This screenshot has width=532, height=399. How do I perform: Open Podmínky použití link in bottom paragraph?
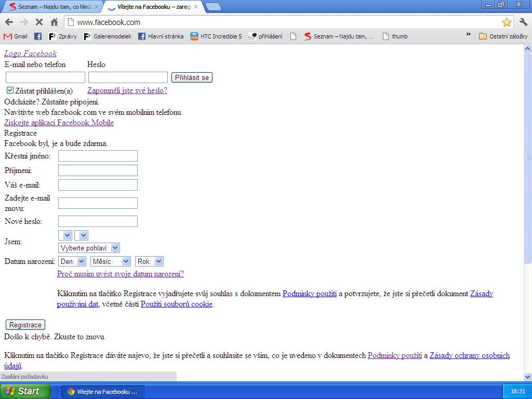pos(395,355)
